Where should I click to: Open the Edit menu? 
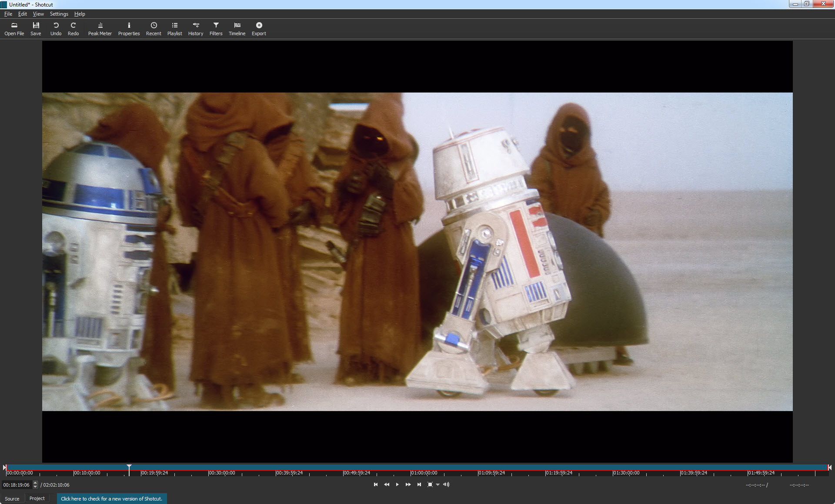[x=23, y=14]
